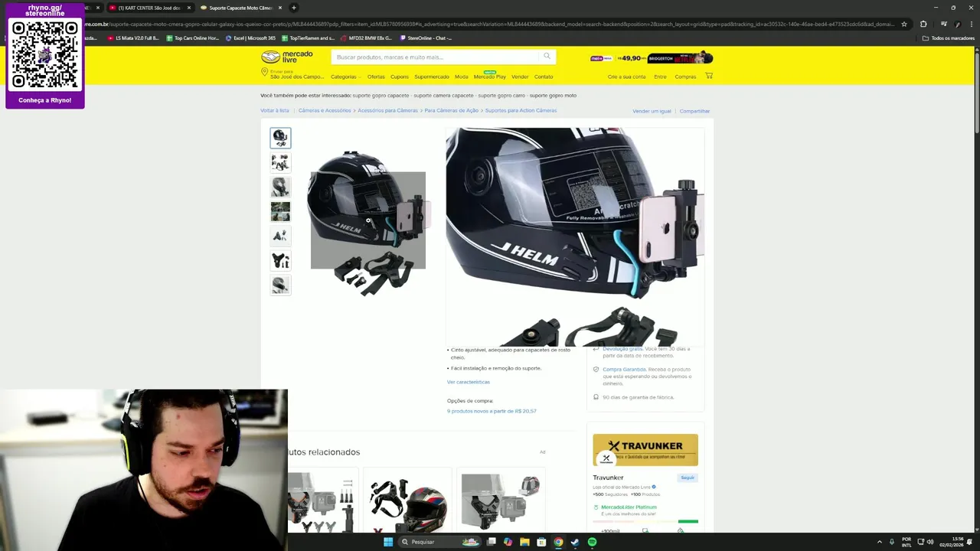Click the Travunker store banner
The width and height of the screenshot is (980, 551).
pos(645,450)
